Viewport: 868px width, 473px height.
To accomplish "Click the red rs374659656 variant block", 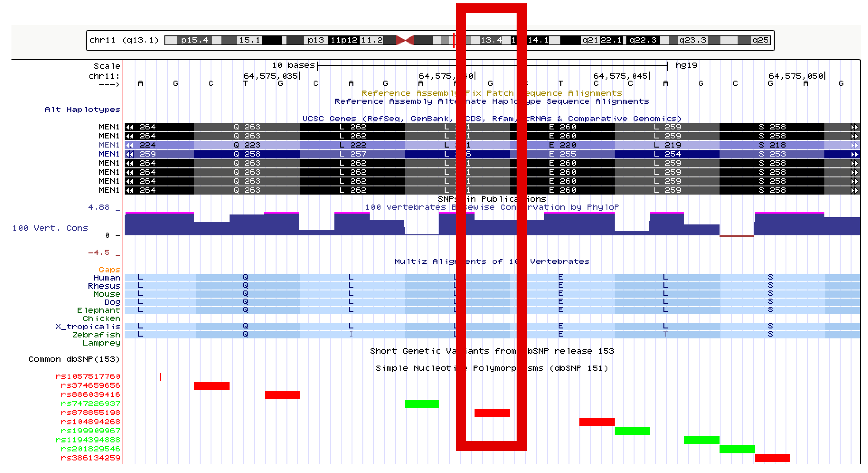I will (212, 386).
